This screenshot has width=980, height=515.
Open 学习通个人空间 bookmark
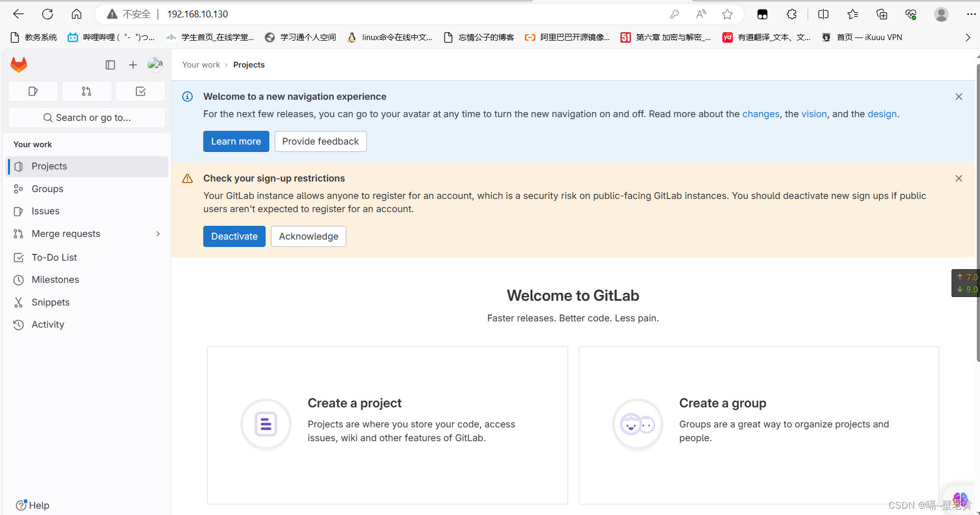tap(300, 37)
